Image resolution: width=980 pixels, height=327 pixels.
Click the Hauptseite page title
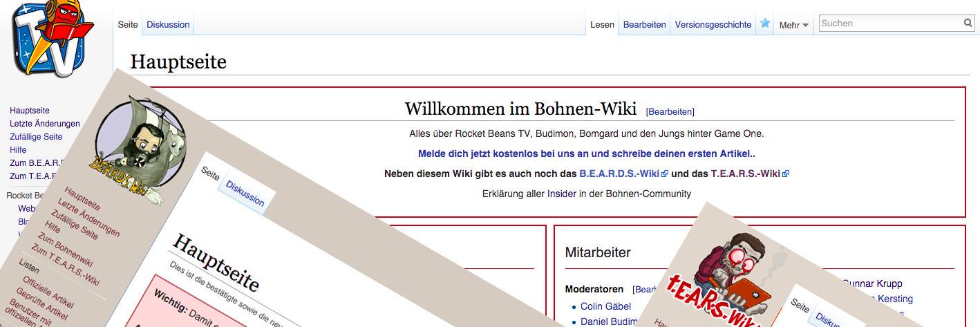tap(178, 62)
